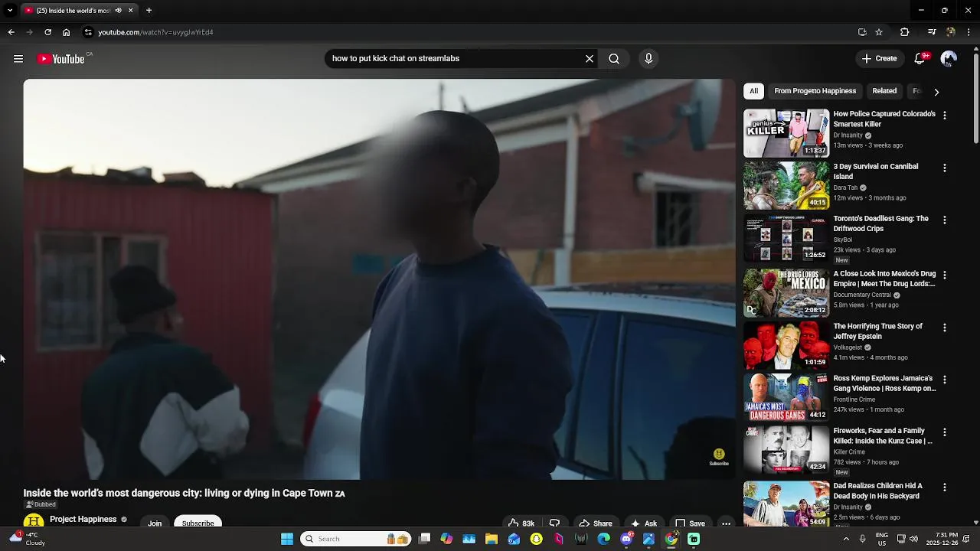Open the Project Happiness channel name
Screen dimensions: 980x551
pyautogui.click(x=83, y=520)
